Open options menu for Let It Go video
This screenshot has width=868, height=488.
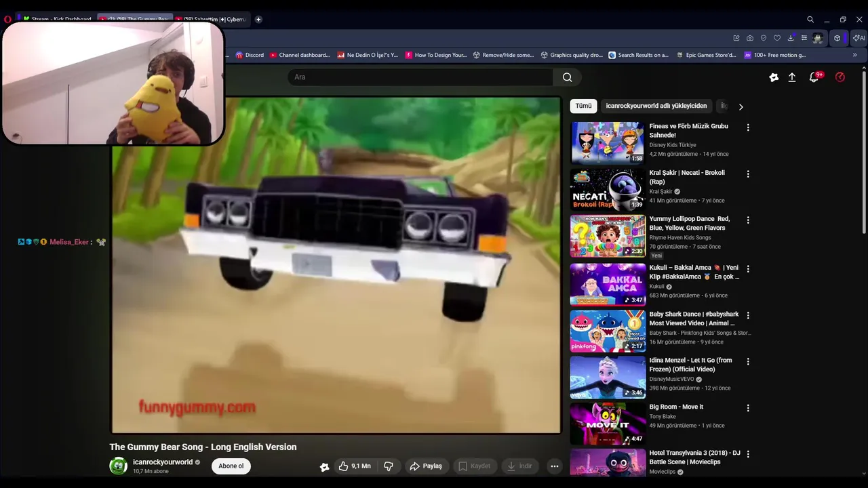pos(748,362)
